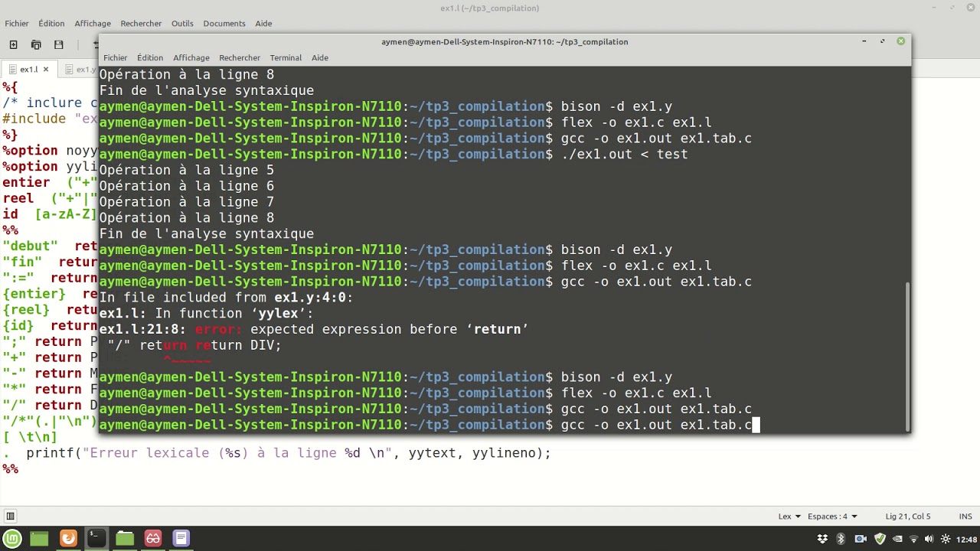Open the green file manager launcher in panel
Screen dimensions: 980x551
39,539
